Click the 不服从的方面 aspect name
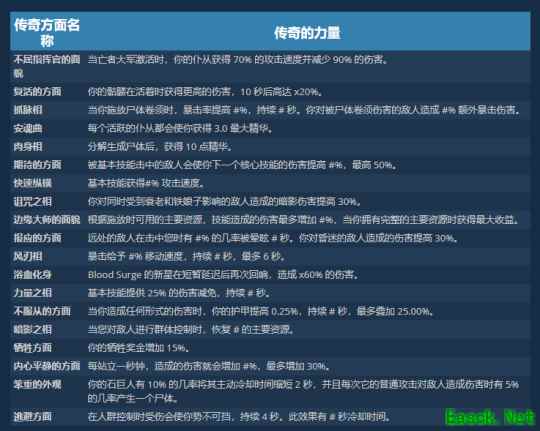The image size is (540, 431). coord(42,311)
